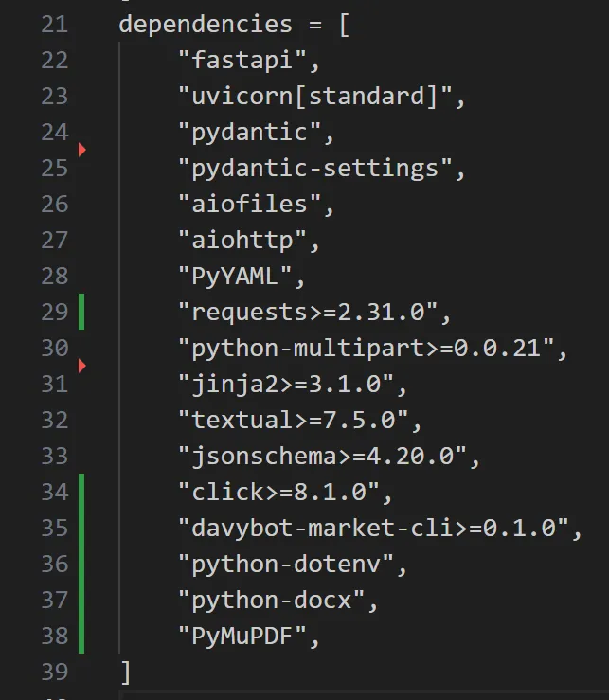This screenshot has height=700, width=609.
Task: Click the "python-docx" entry
Action: (x=272, y=601)
